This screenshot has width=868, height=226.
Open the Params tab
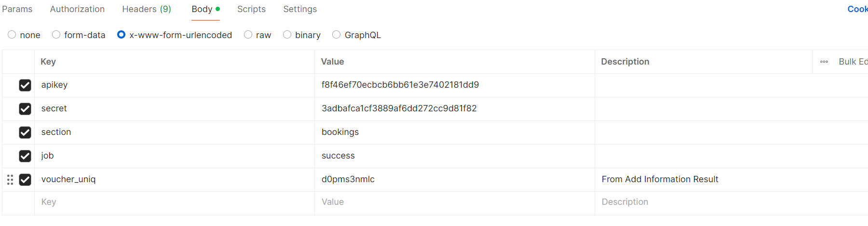coord(17,9)
